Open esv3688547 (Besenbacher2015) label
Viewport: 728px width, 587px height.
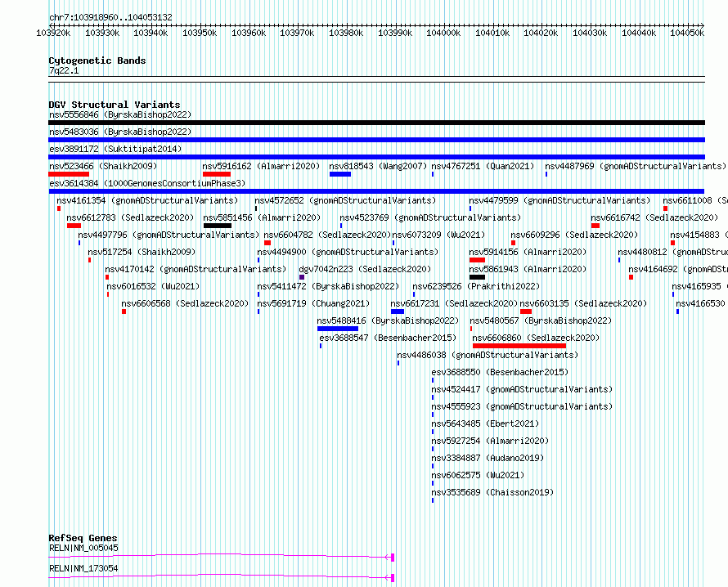389,338
